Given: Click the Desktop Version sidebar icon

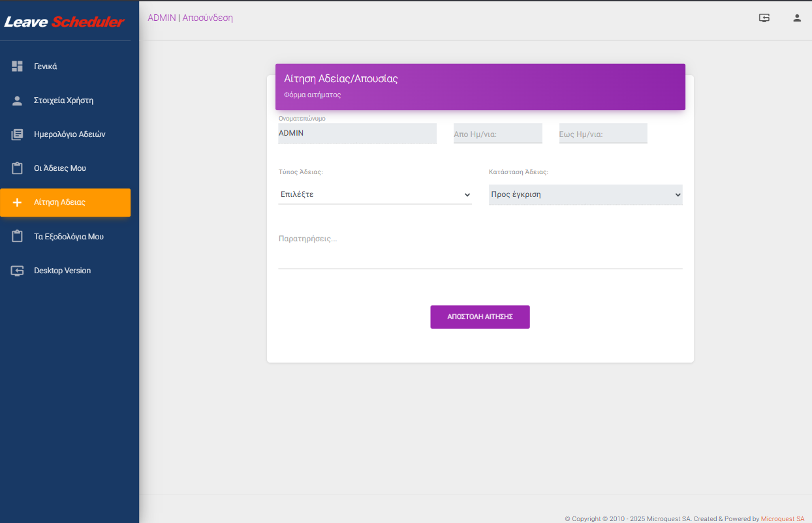Looking at the screenshot, I should click(x=18, y=271).
